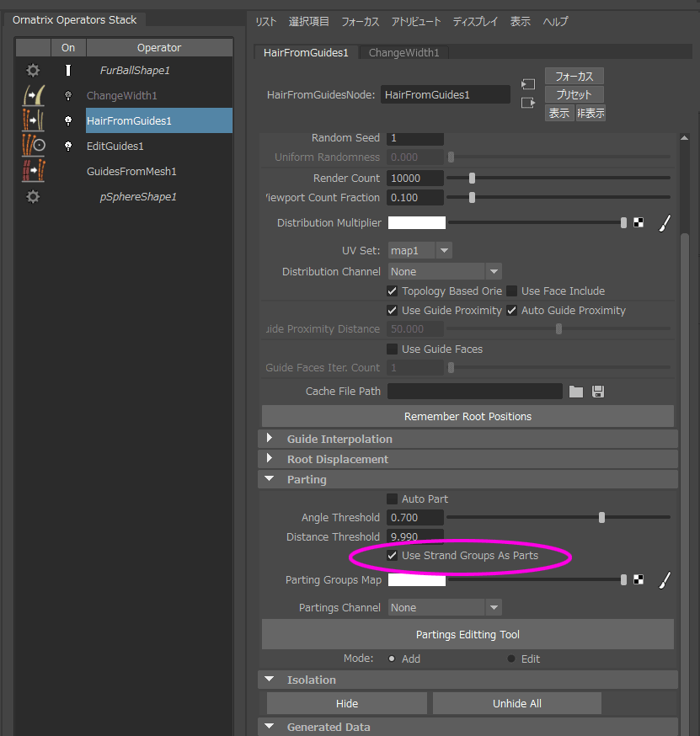Switch to the ChangeWidth1 tab
The height and width of the screenshot is (736, 700).
coord(403,53)
